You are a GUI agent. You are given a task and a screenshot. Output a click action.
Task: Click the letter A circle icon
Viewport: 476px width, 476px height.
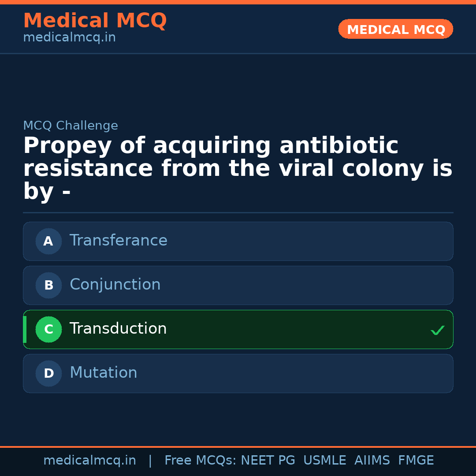[48, 241]
